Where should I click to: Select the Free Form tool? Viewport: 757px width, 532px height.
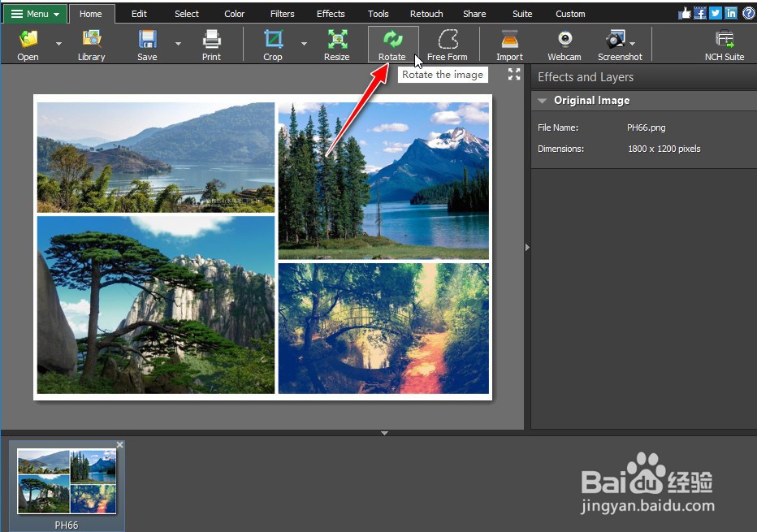(448, 45)
